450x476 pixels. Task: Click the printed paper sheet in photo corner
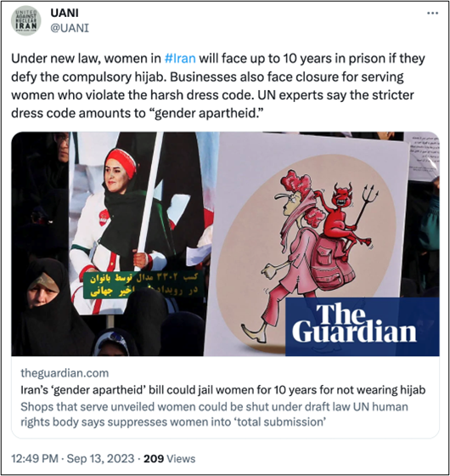click(423, 156)
